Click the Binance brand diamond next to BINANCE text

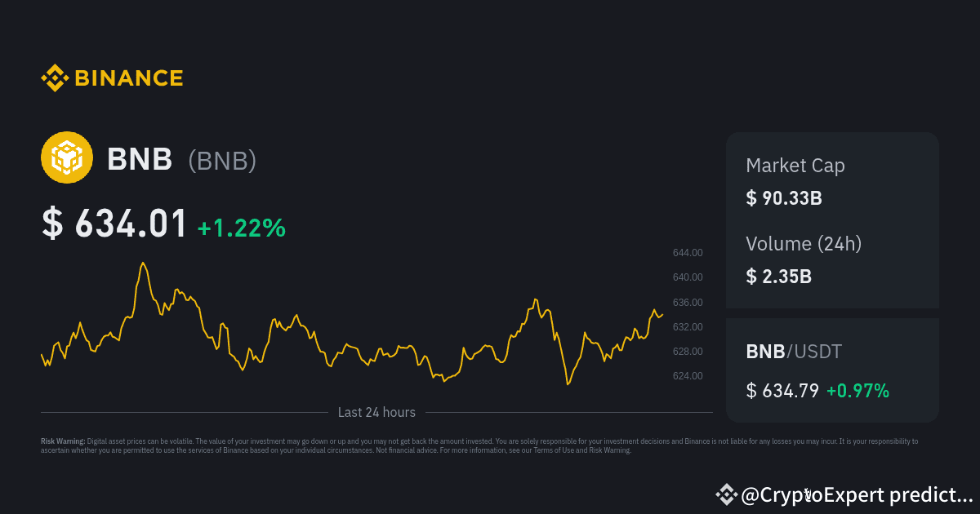coord(53,78)
